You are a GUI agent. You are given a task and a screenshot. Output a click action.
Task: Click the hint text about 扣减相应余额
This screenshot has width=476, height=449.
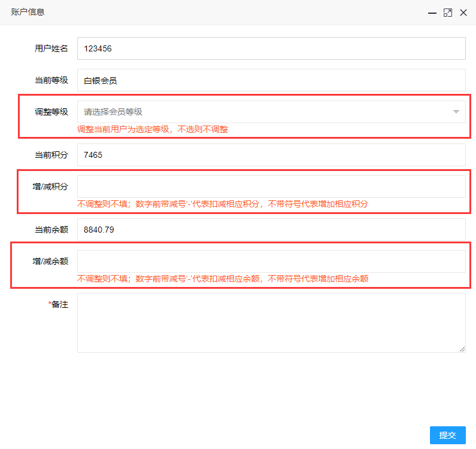(222, 279)
